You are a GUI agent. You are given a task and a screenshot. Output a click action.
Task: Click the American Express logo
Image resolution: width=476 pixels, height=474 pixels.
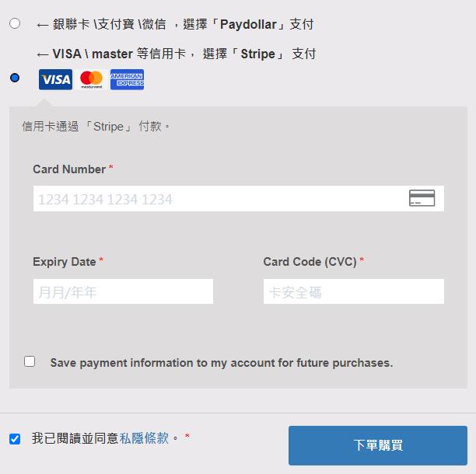[x=128, y=79]
